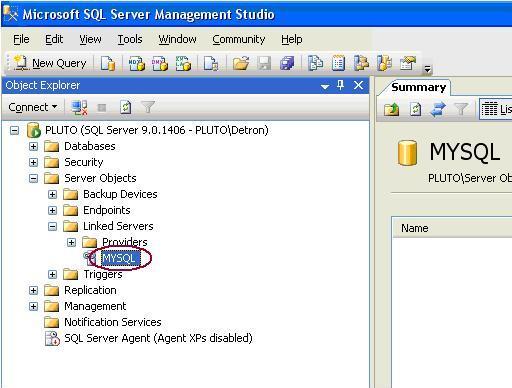Viewport: 512px width, 388px height.
Task: Click the Open File folder icon
Action: (x=241, y=63)
